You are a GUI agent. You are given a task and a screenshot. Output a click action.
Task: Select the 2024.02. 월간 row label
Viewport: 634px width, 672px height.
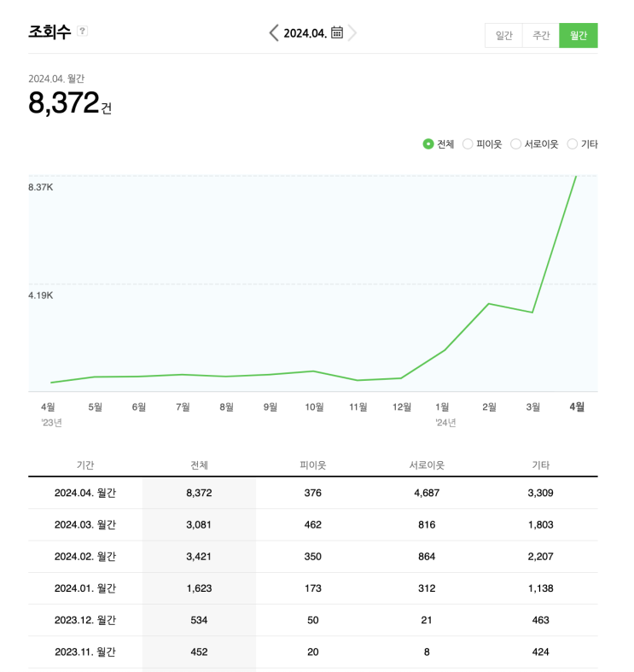pos(85,556)
